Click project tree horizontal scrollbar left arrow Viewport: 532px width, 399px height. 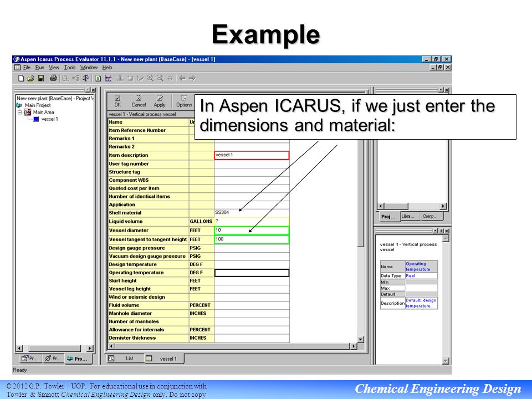[x=19, y=349]
